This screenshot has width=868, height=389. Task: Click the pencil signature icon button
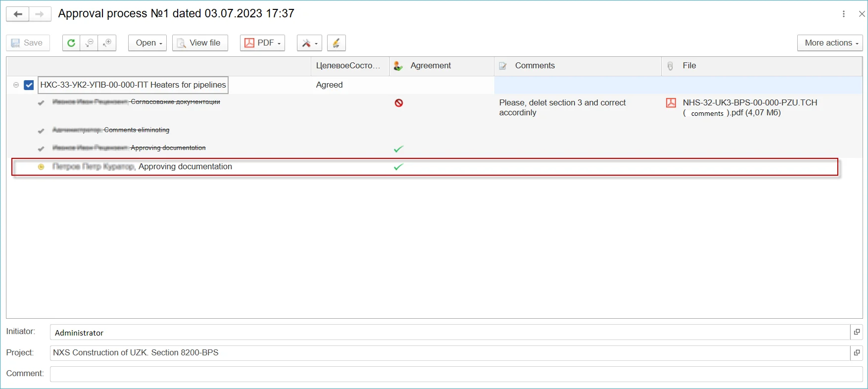(x=336, y=43)
